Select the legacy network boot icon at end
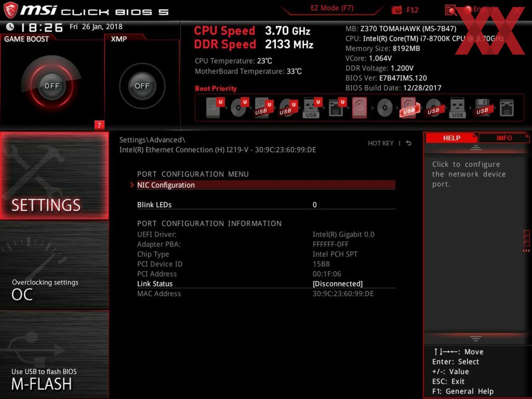Screen dimensions: 532x399 pos(507,108)
